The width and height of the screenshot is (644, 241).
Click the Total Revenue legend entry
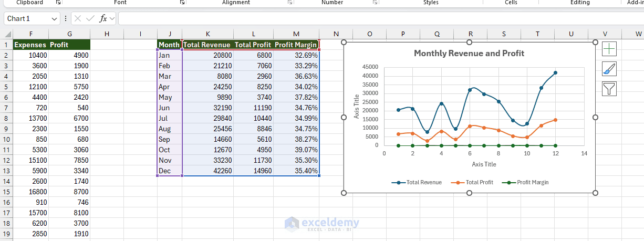(417, 182)
